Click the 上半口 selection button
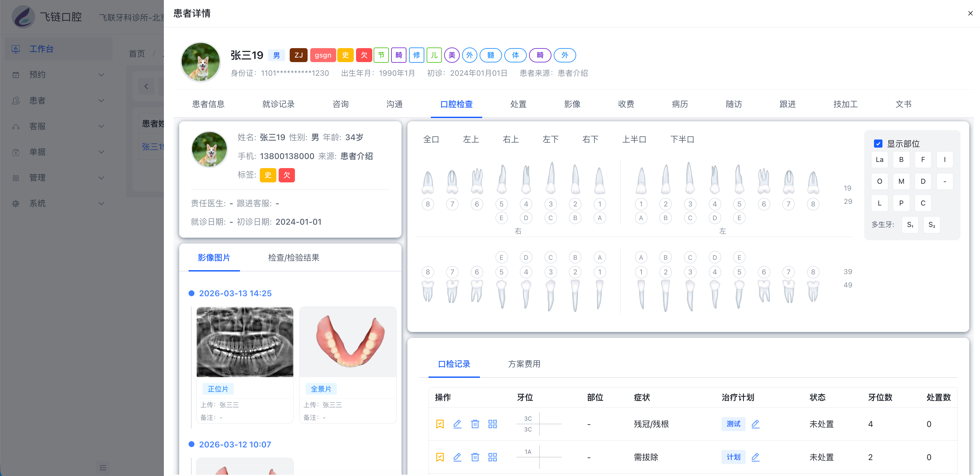Screen dimensions: 980x476 click(x=634, y=139)
